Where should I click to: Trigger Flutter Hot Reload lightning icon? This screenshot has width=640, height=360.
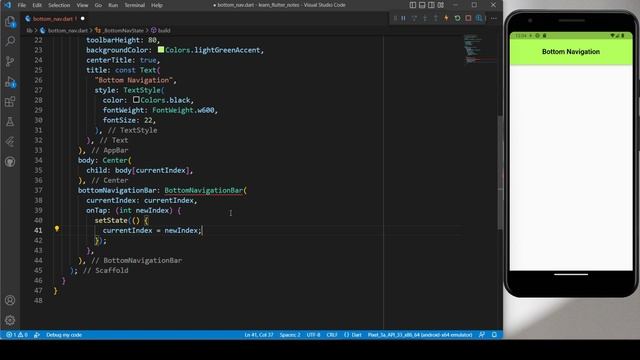click(446, 18)
